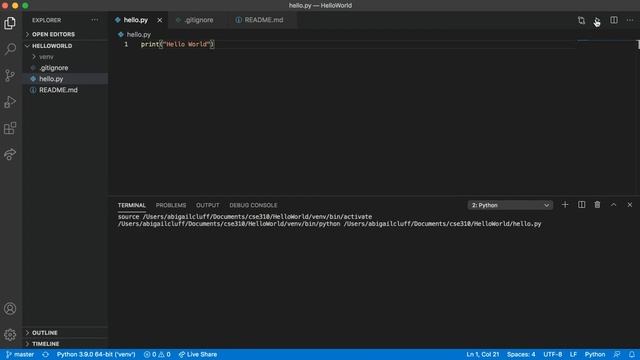640x360 pixels.
Task: Open the Run and Debug view
Action: point(10,102)
